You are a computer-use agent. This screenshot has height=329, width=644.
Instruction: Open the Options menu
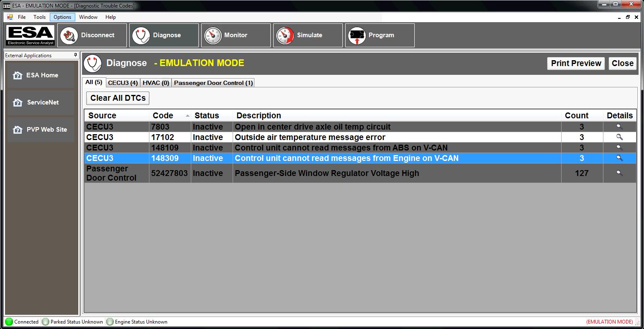tap(62, 17)
